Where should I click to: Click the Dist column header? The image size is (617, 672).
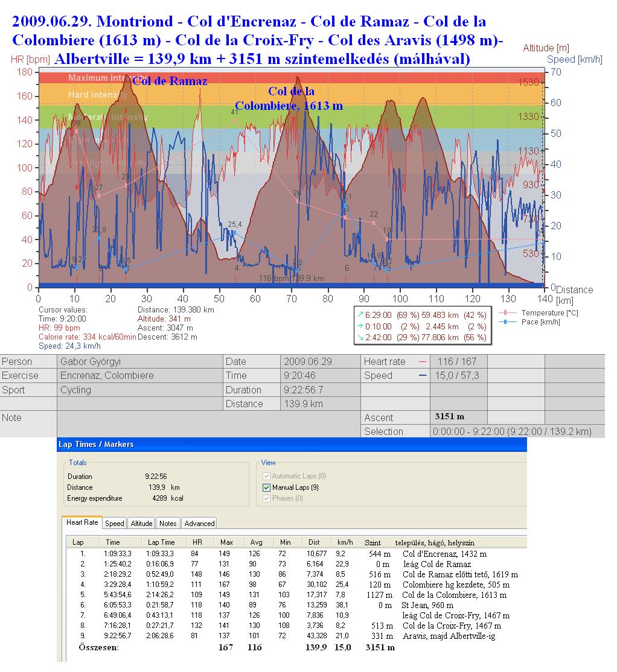314,542
